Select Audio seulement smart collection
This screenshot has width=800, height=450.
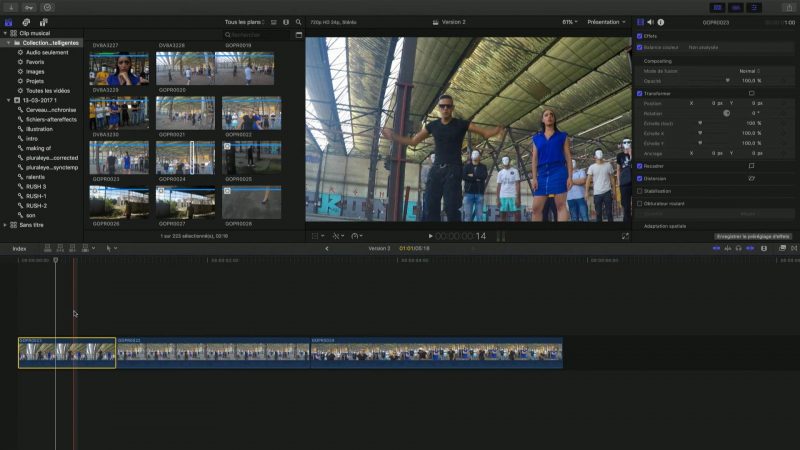[x=47, y=53]
